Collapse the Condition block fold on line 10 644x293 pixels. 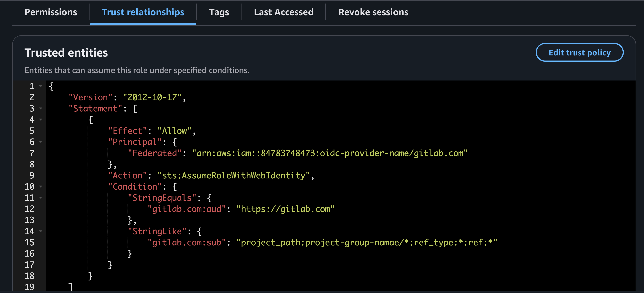(41, 186)
